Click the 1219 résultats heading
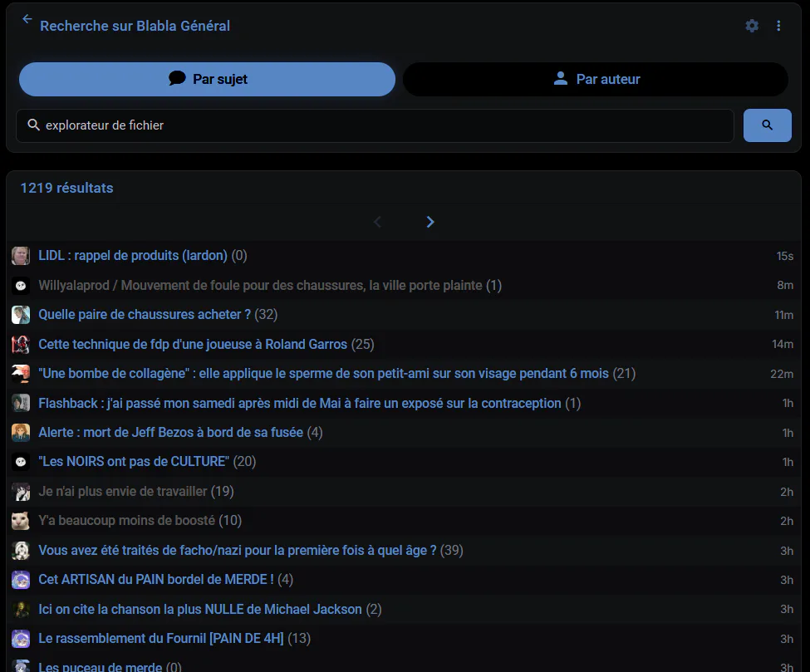 [66, 188]
